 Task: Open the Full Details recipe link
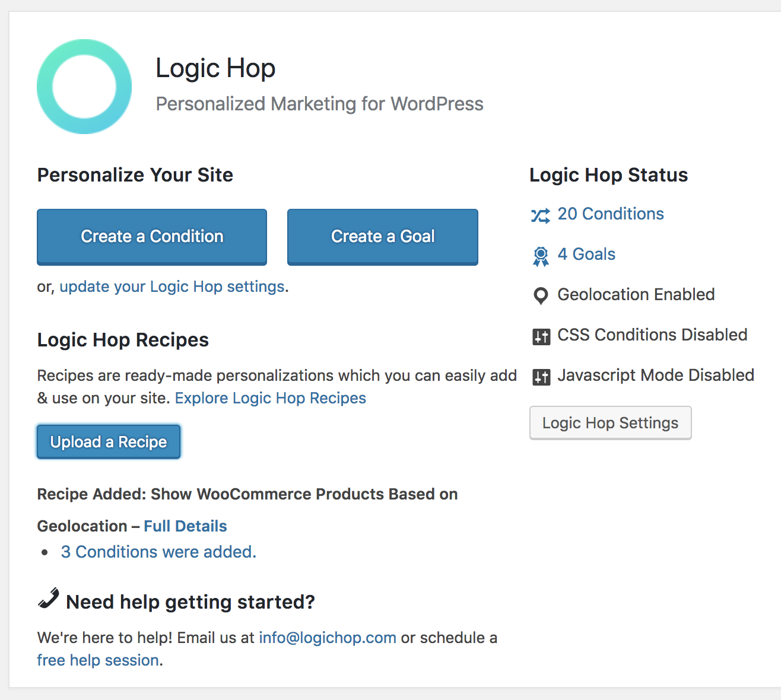click(x=185, y=526)
